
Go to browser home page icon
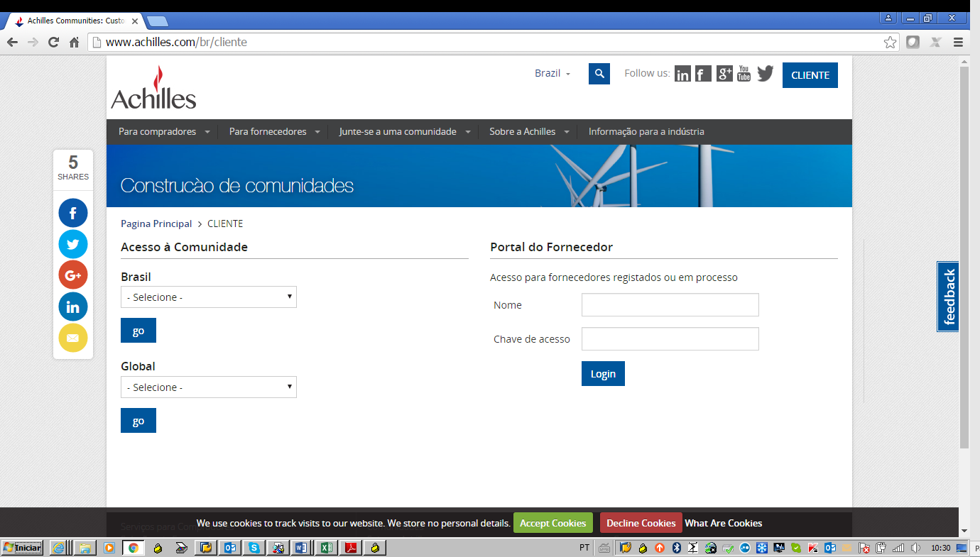[74, 43]
